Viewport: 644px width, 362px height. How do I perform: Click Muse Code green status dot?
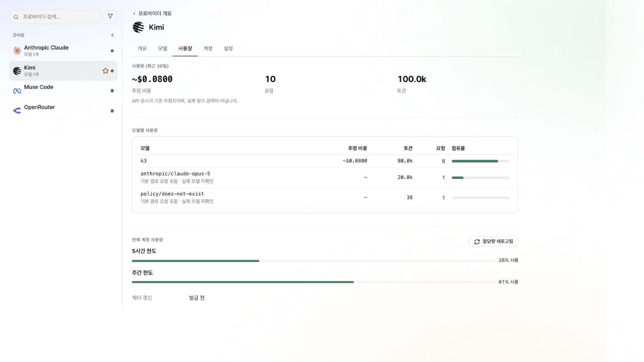tap(112, 91)
